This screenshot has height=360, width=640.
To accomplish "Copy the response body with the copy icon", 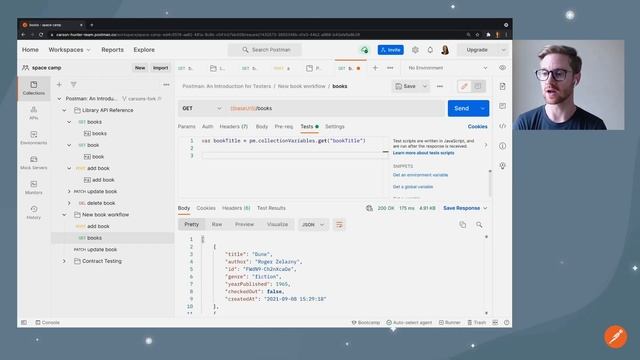I will 462,224.
